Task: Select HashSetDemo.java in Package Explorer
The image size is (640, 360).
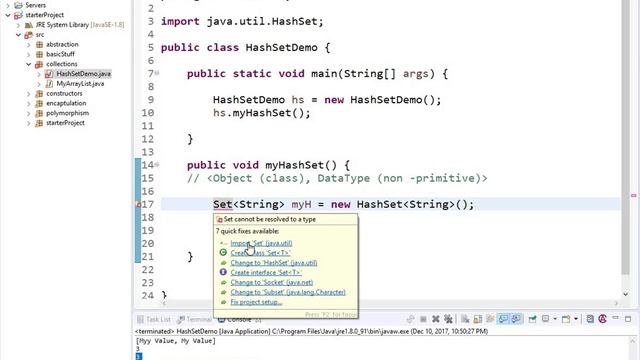Action: (x=83, y=74)
